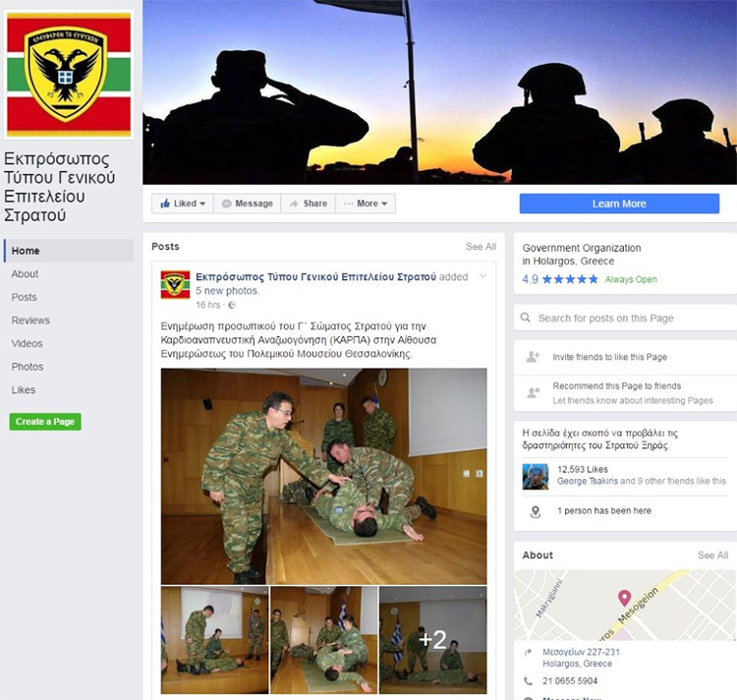Click the Recommend this Page icon
Image resolution: width=737 pixels, height=700 pixels.
[533, 392]
